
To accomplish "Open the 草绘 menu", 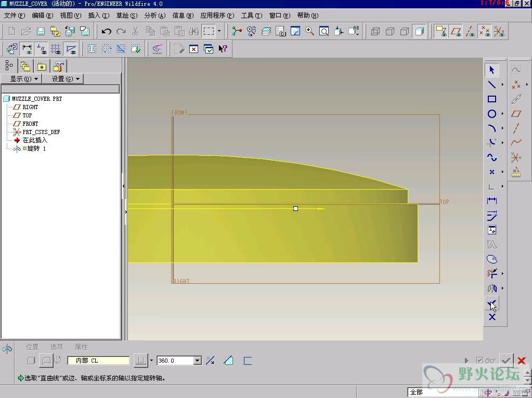I will click(126, 16).
